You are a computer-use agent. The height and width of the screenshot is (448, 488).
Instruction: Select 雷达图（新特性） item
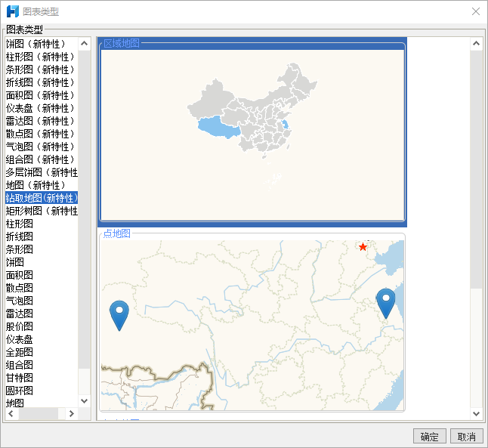click(x=42, y=121)
